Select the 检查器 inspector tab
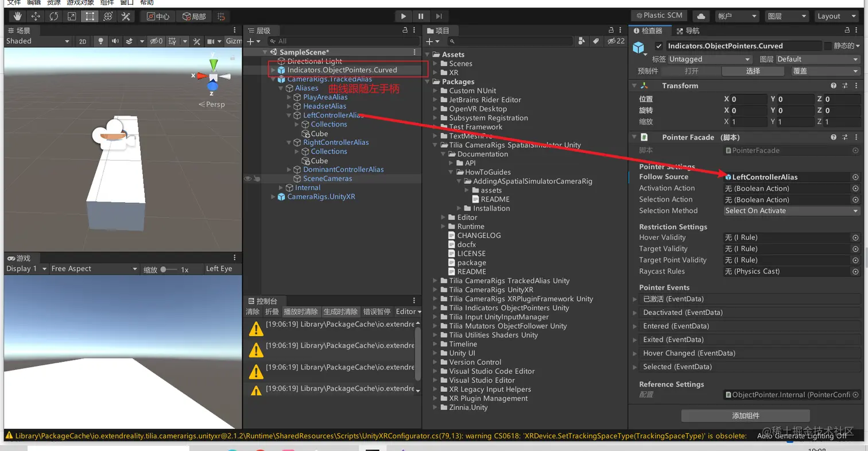 click(x=648, y=31)
